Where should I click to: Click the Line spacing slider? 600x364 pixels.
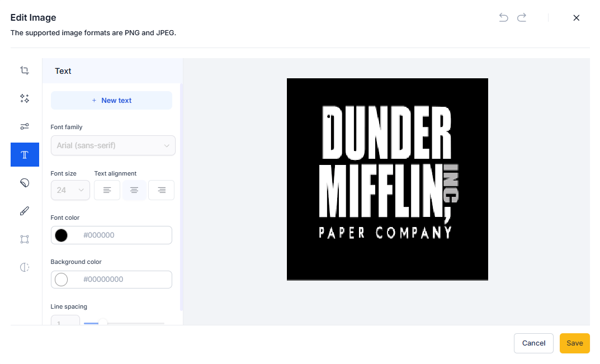click(x=124, y=323)
